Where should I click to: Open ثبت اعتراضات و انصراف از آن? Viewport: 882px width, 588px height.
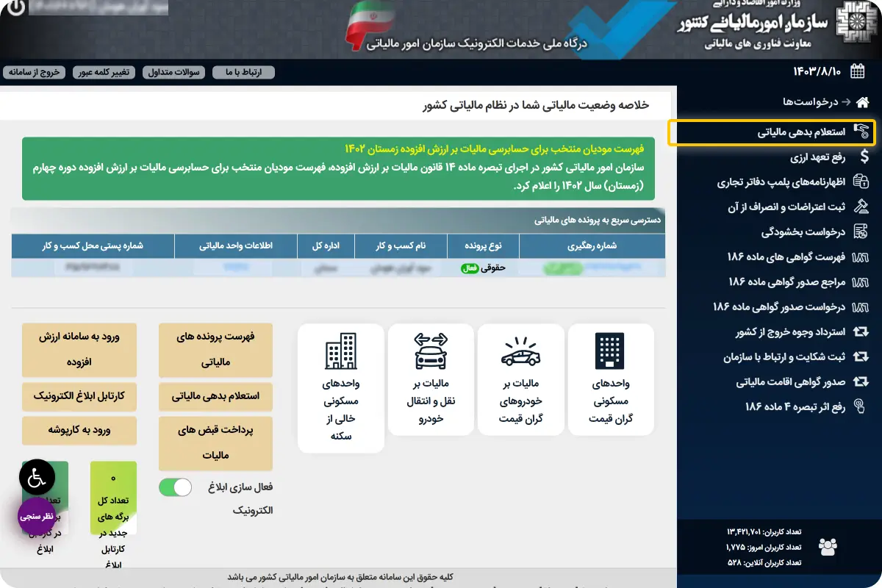[x=786, y=207]
